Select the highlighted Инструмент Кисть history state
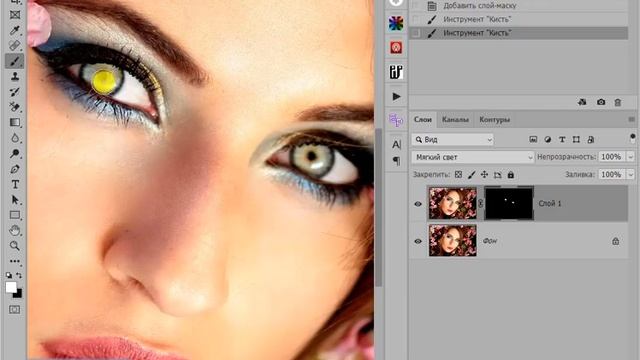The height and width of the screenshot is (360, 640). [x=518, y=33]
